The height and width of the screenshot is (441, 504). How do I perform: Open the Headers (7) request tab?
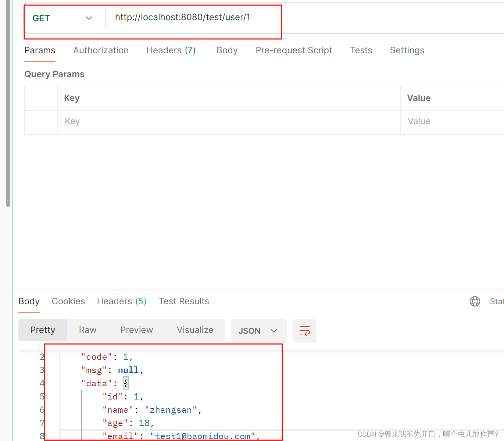click(x=171, y=50)
